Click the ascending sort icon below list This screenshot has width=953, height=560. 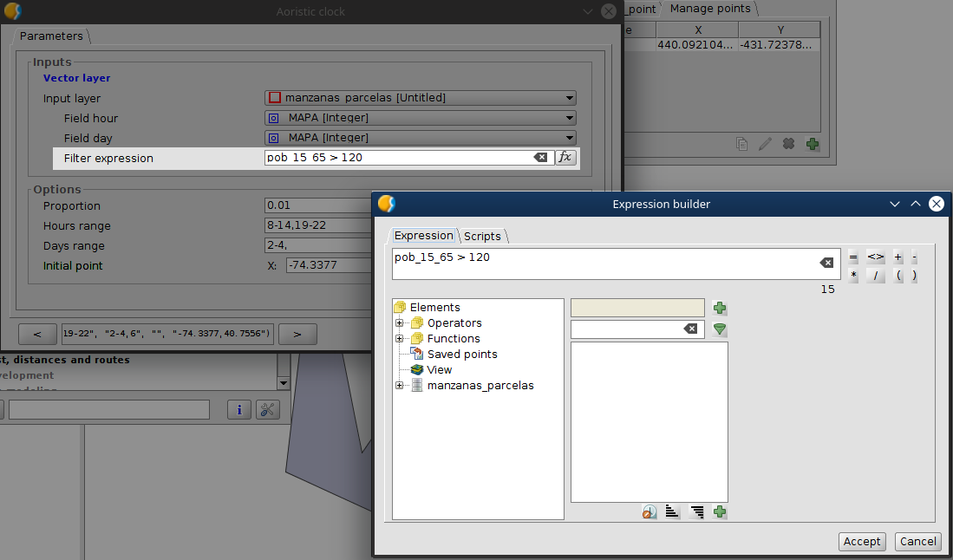672,511
